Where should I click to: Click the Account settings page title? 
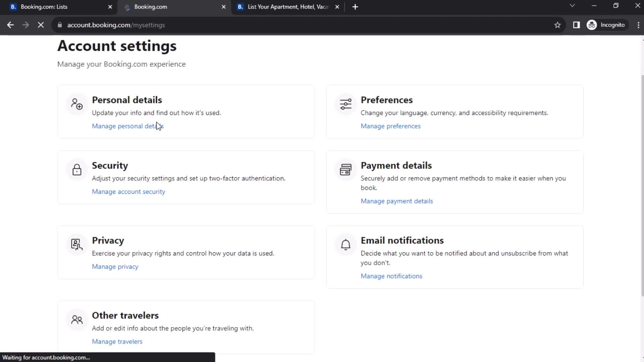click(x=117, y=46)
